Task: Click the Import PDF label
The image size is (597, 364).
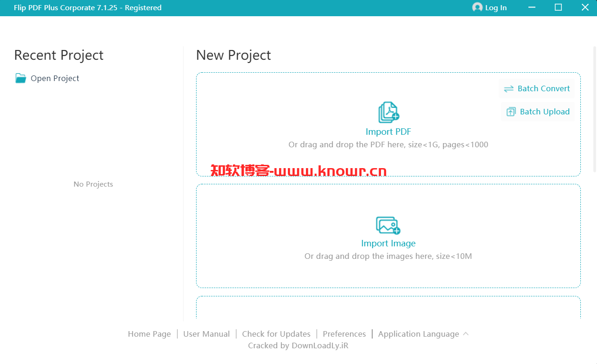Action: click(388, 132)
